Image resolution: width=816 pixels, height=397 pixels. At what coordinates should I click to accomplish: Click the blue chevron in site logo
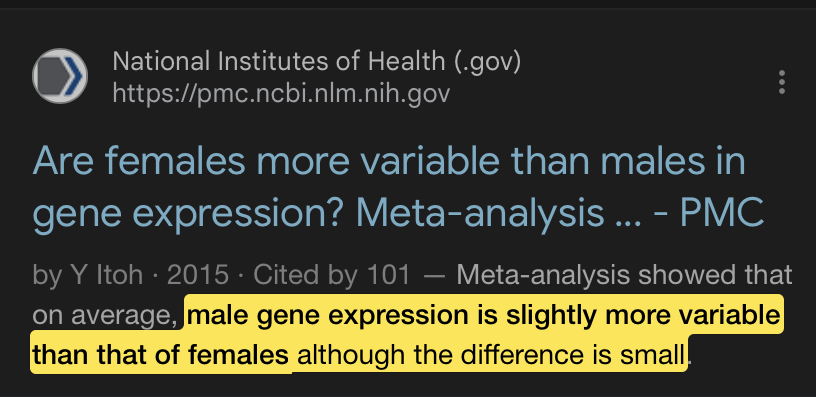73,76
